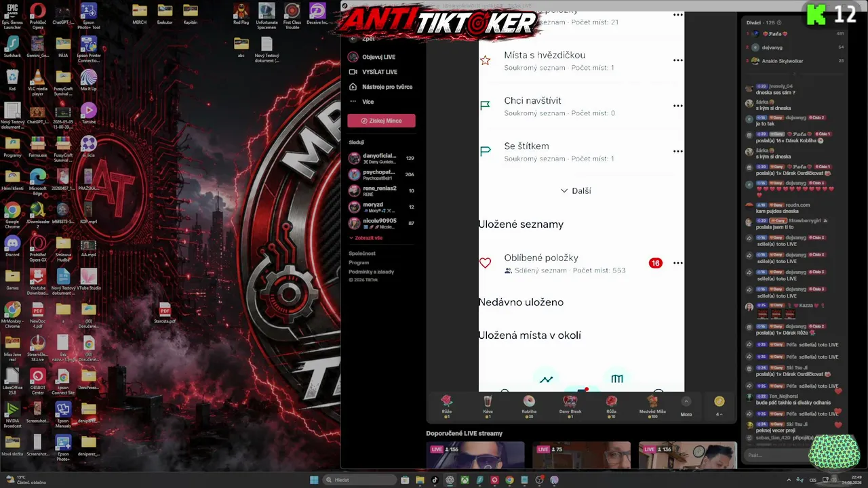
Task: Open the MERCH folder on the desktop
Action: click(139, 14)
